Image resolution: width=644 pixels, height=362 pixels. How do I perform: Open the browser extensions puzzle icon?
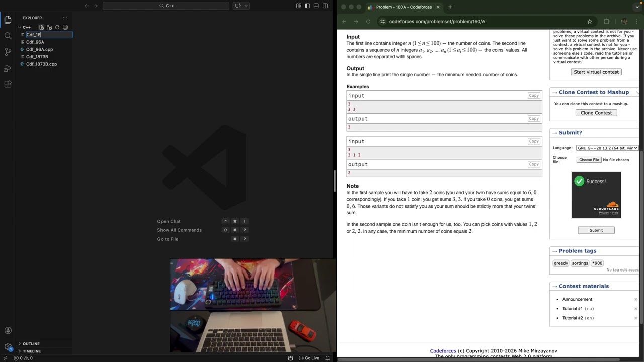click(x=606, y=22)
